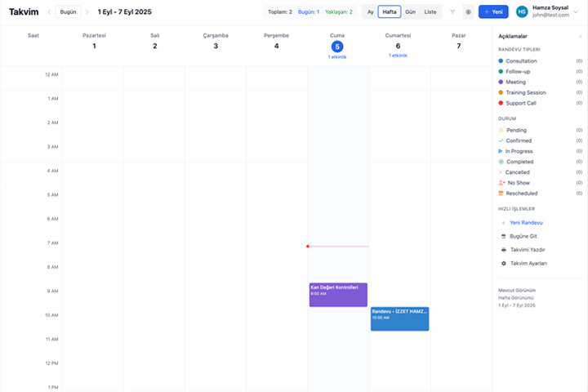Click the Yeni Randevu quick action link
The width and height of the screenshot is (588, 392).
click(526, 222)
